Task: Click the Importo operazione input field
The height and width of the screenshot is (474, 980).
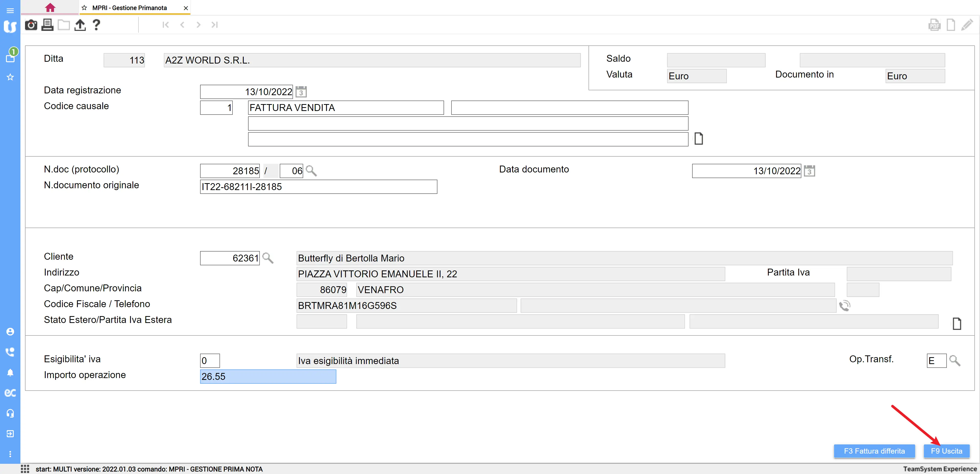Action: click(x=268, y=376)
